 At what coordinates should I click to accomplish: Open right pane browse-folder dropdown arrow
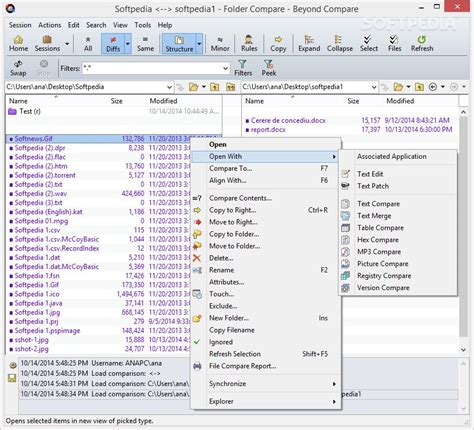(408, 87)
